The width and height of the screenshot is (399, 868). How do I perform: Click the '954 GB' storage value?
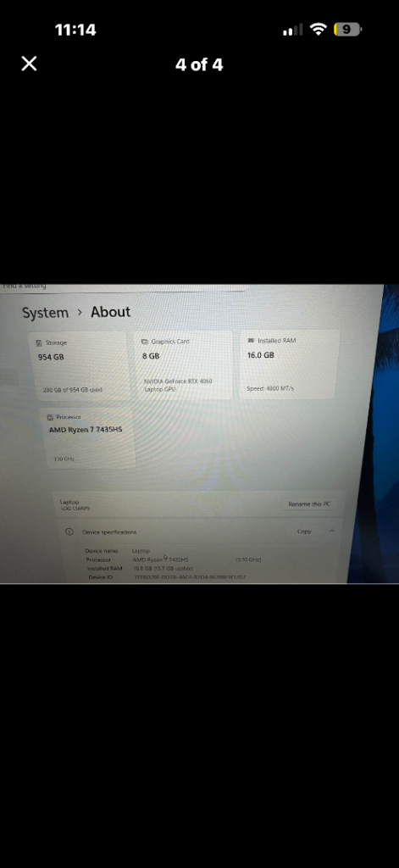[51, 357]
